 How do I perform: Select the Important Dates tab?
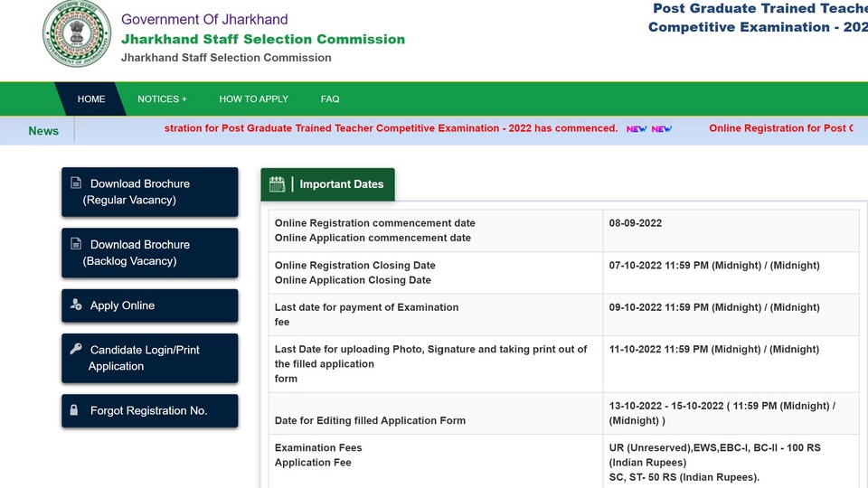[327, 184]
